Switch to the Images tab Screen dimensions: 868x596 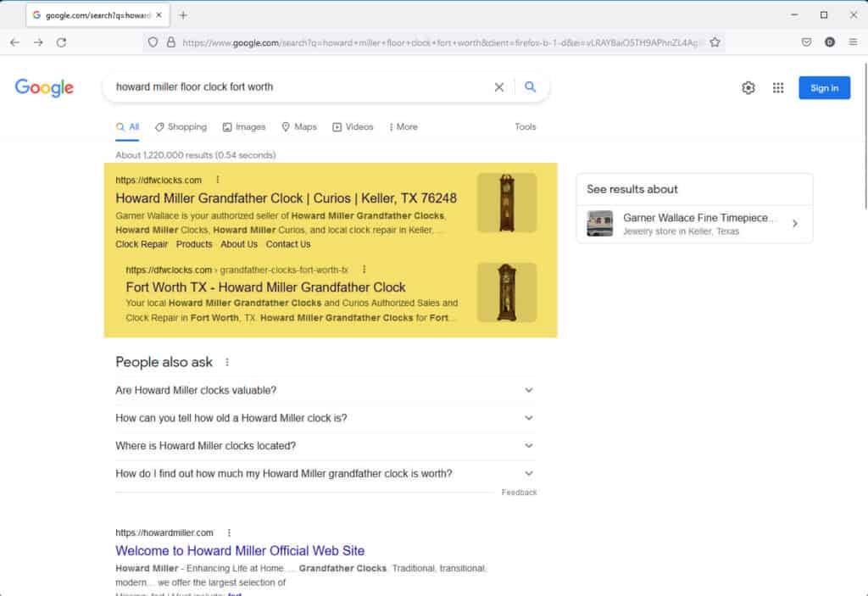click(244, 127)
